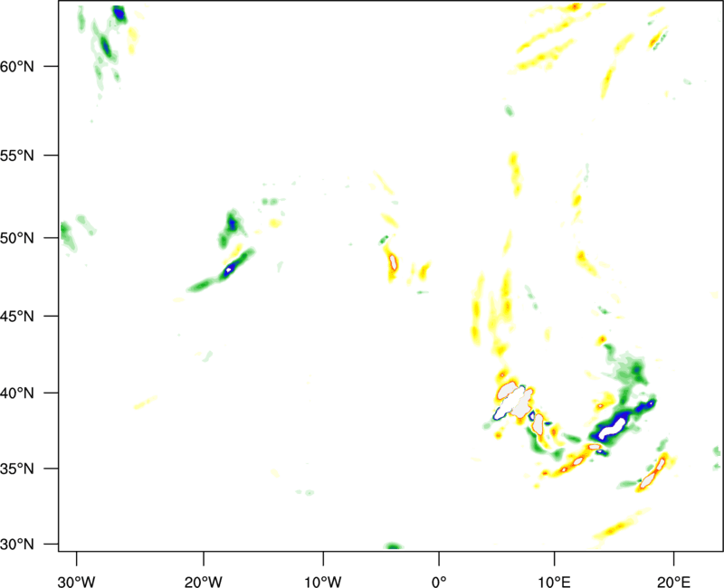Click the 55°N latitude label
The width and height of the screenshot is (724, 588).
point(17,156)
